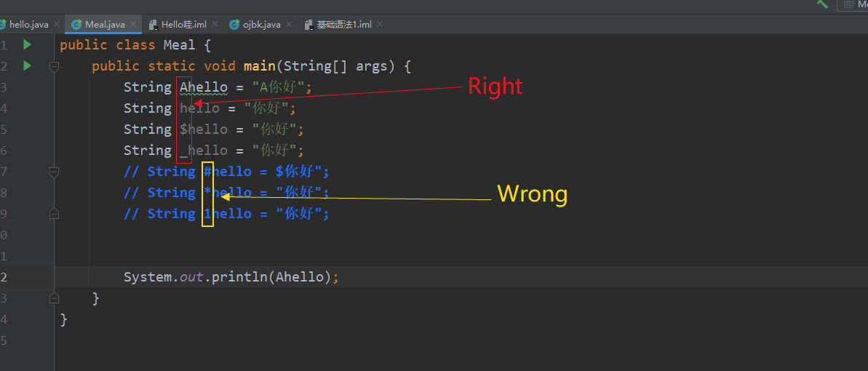Close the 基础语法1.iml tab
Screen dimensions: 868x371
tap(380, 24)
